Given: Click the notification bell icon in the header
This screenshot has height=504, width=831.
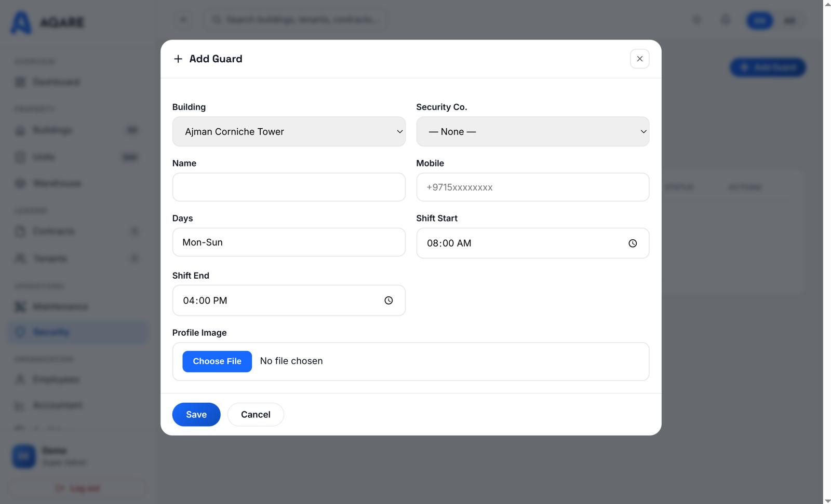Looking at the screenshot, I should tap(725, 20).
